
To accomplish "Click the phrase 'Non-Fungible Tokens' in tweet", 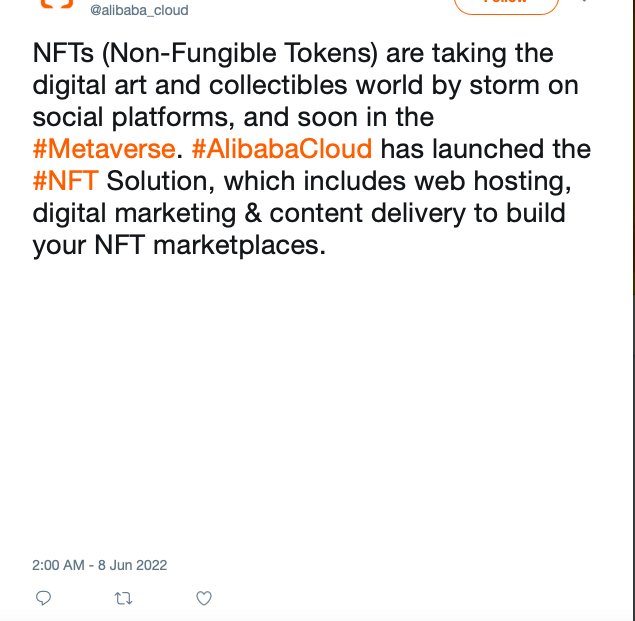I will click(240, 53).
